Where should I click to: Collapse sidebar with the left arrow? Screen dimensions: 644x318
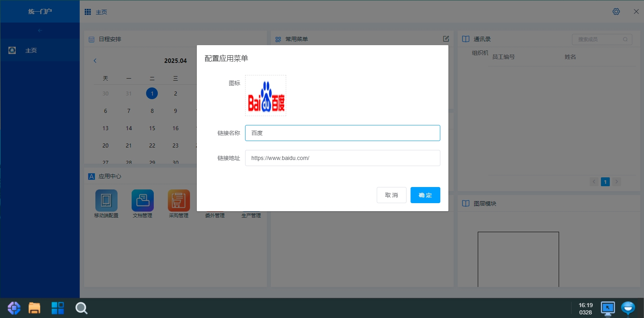[x=40, y=31]
